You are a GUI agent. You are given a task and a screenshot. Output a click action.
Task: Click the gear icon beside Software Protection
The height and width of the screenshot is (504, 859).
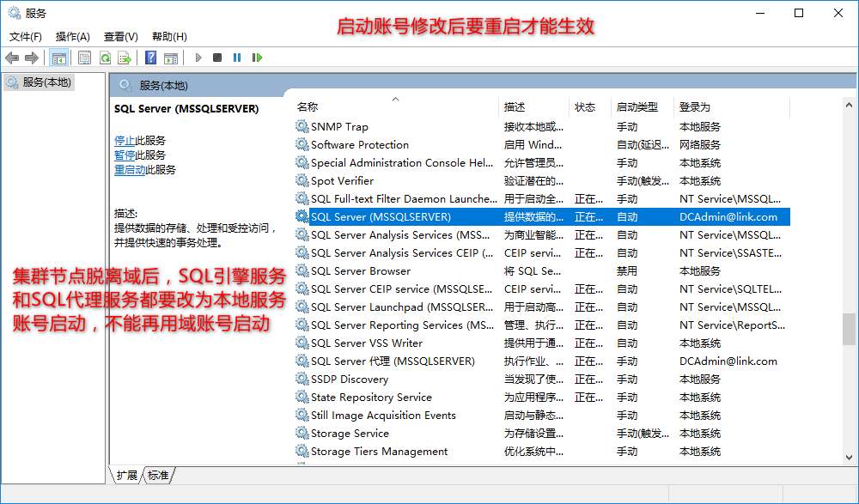pos(302,144)
